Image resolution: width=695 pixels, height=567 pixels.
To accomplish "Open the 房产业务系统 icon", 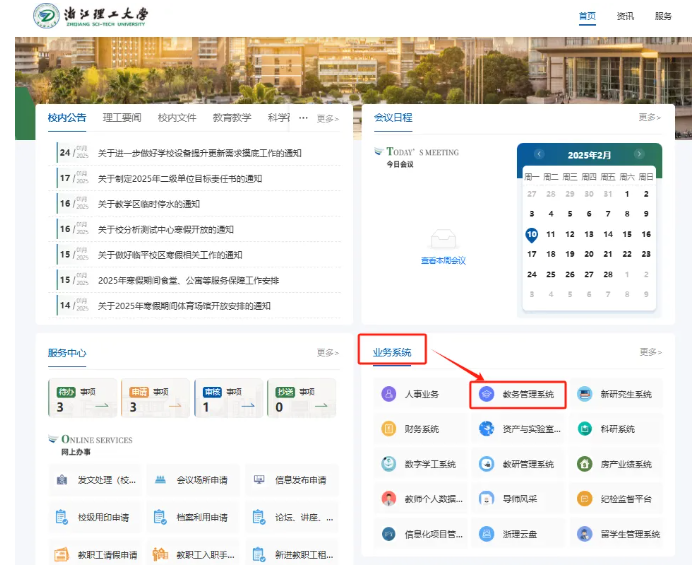I will (585, 464).
